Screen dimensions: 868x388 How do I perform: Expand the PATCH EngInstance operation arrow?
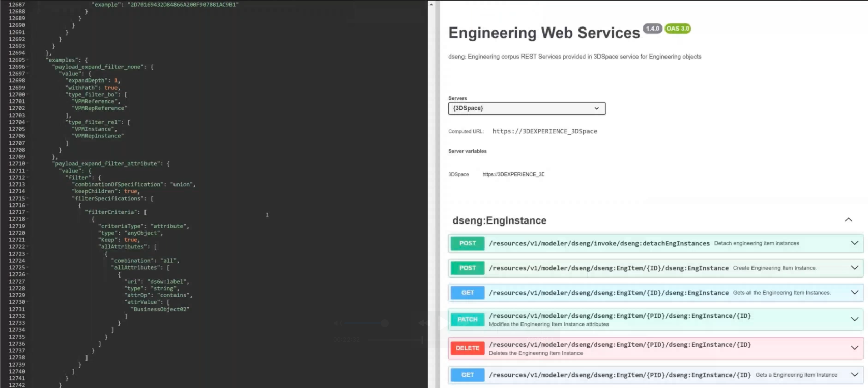(x=854, y=319)
